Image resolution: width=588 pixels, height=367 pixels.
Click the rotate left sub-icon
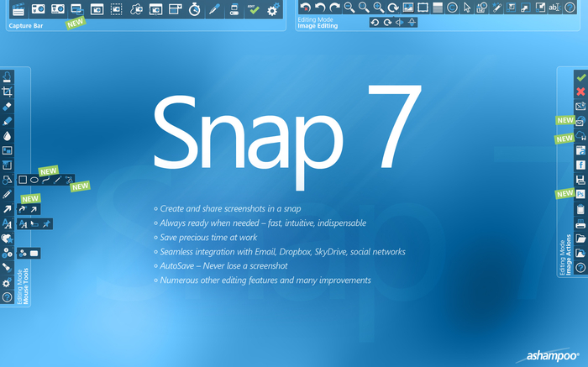point(375,23)
